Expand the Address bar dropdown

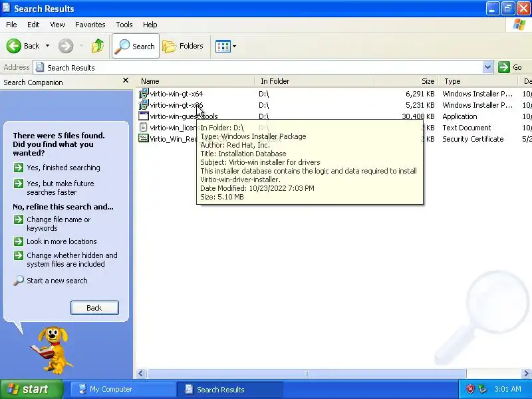click(x=487, y=67)
